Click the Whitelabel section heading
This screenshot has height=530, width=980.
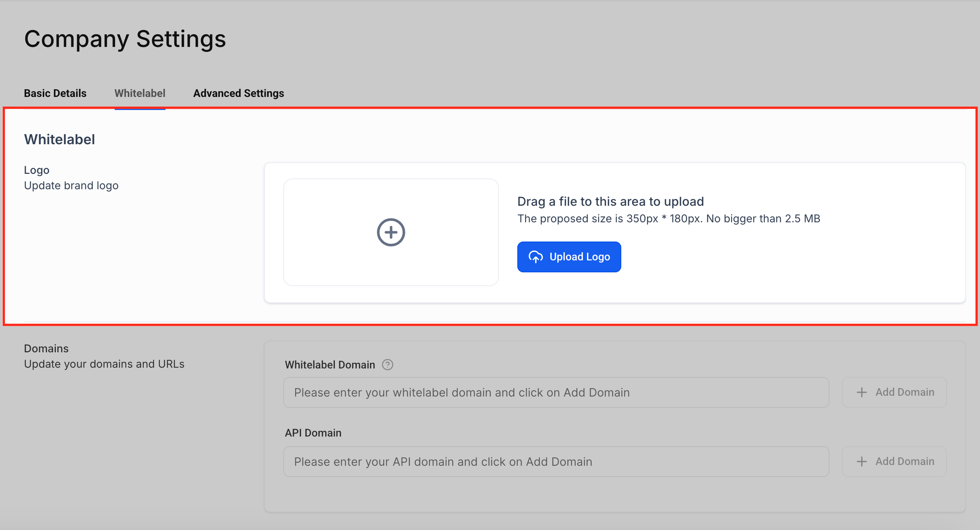point(59,139)
